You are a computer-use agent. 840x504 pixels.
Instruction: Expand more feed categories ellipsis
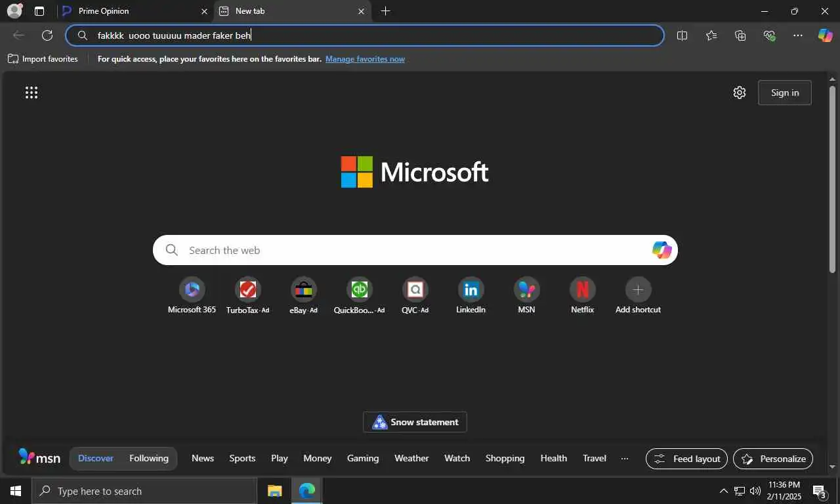tap(625, 458)
